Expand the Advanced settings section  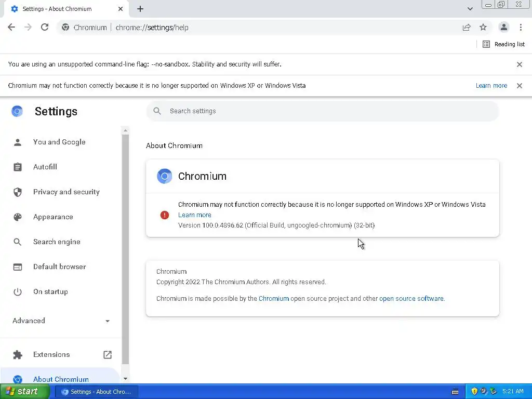click(61, 321)
